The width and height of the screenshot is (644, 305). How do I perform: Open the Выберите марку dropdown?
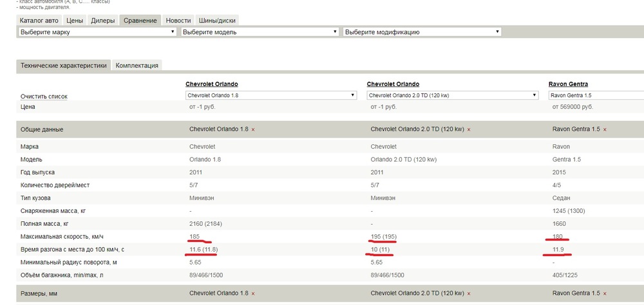point(97,32)
